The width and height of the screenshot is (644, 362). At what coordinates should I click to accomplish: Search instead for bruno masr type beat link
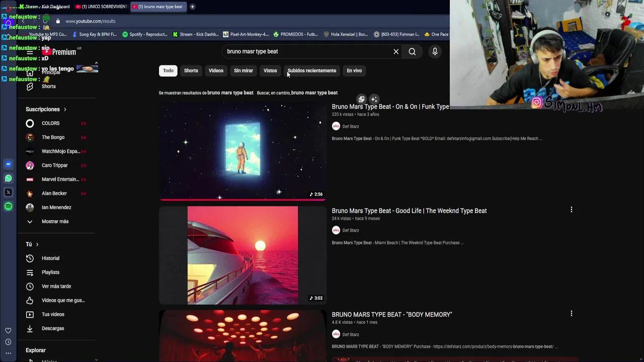(x=314, y=93)
